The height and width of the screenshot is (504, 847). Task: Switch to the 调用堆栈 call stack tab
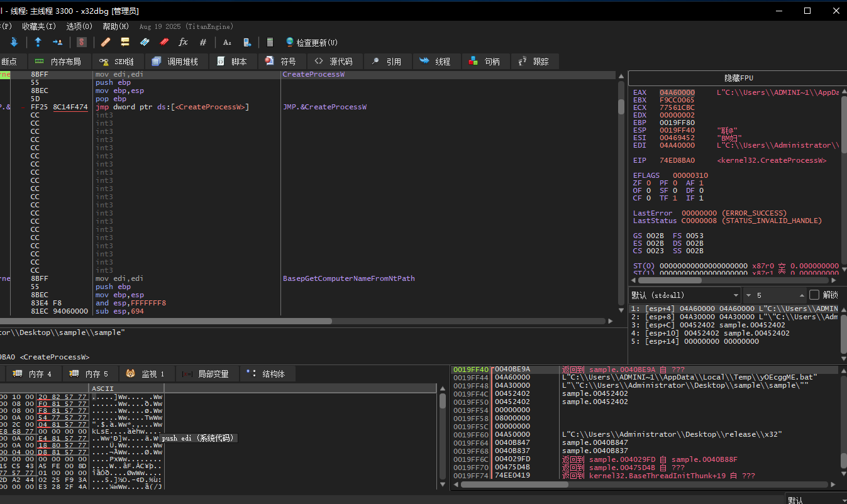[x=175, y=62]
